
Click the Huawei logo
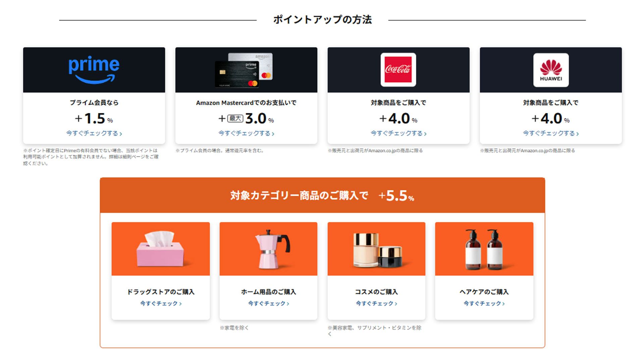click(551, 70)
